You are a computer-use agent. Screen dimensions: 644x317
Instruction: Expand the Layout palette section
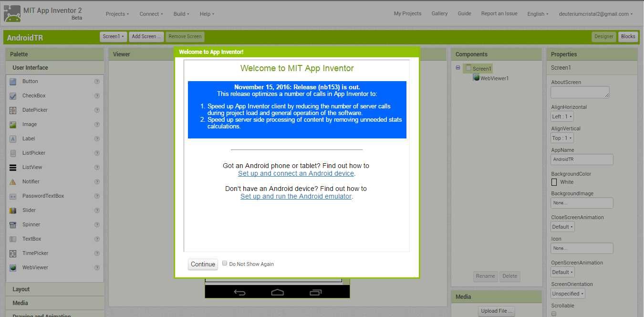coord(55,289)
